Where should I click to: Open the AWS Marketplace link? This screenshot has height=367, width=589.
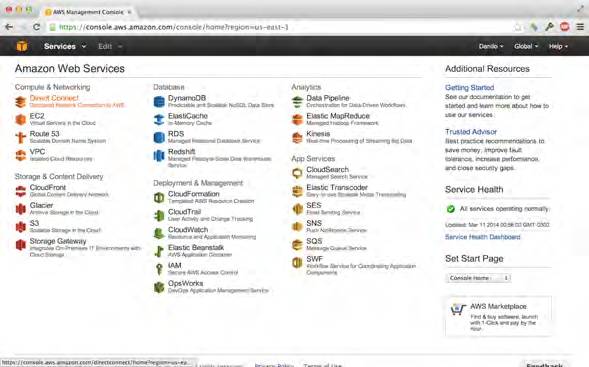tap(498, 307)
